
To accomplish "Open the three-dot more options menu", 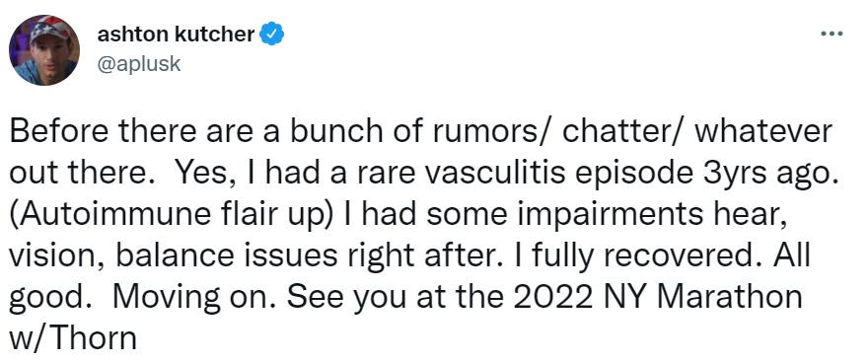I will [x=832, y=35].
